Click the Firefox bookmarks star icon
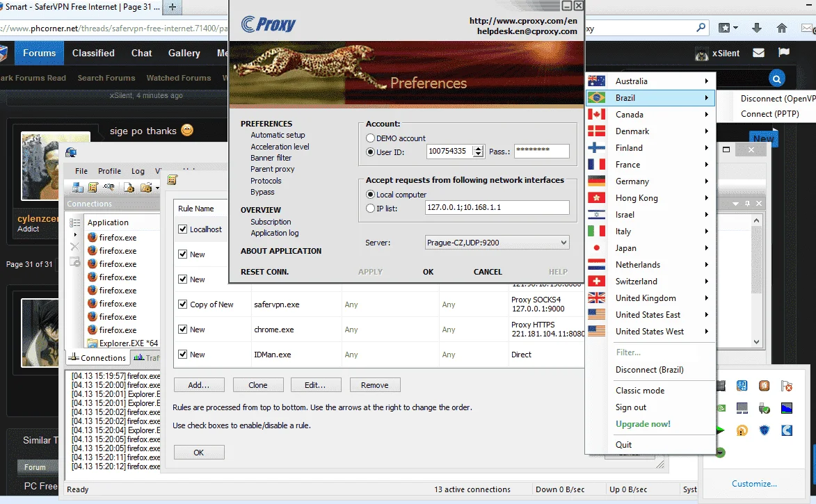 (724, 28)
